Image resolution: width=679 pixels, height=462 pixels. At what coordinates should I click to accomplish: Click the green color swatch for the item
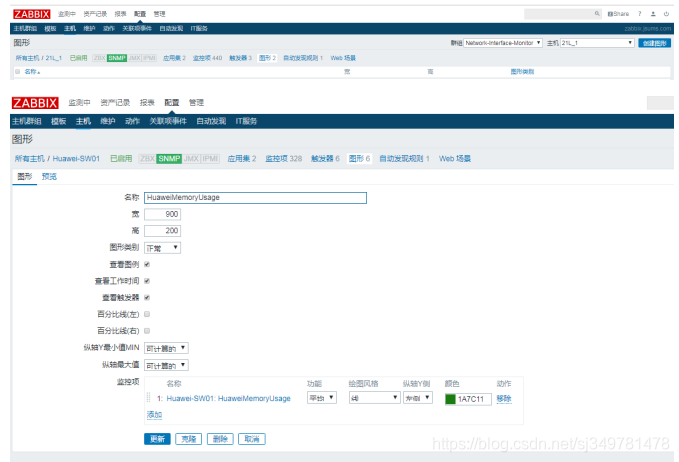(x=450, y=399)
